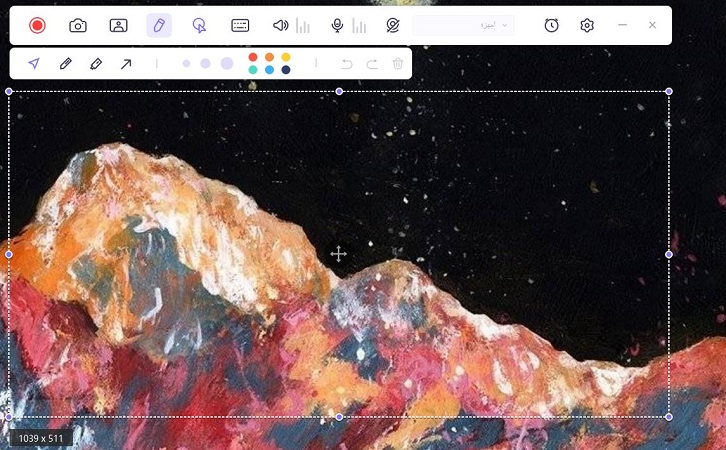Image resolution: width=726 pixels, height=450 pixels.
Task: Open the scheduled recording clock icon
Action: click(x=551, y=25)
